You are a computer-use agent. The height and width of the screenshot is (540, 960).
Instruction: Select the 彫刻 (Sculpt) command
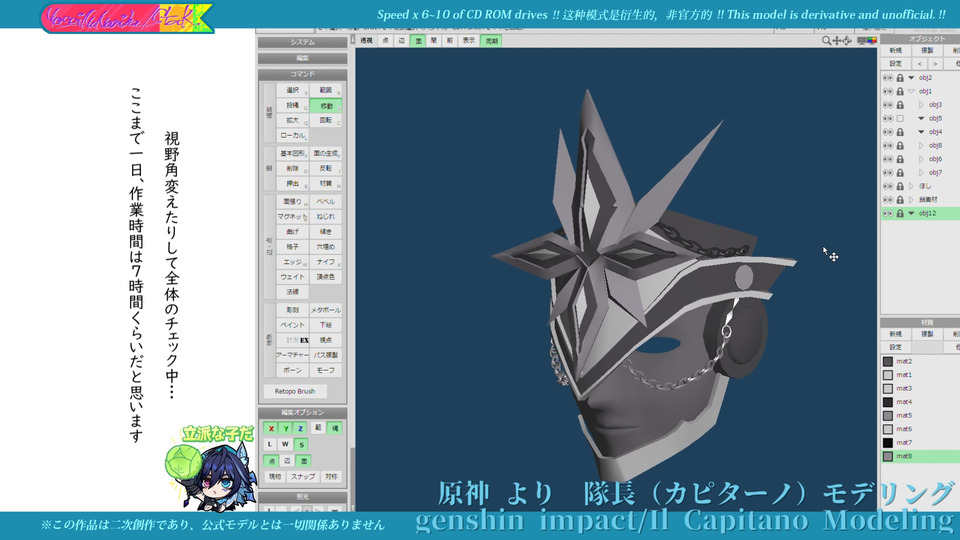point(293,310)
